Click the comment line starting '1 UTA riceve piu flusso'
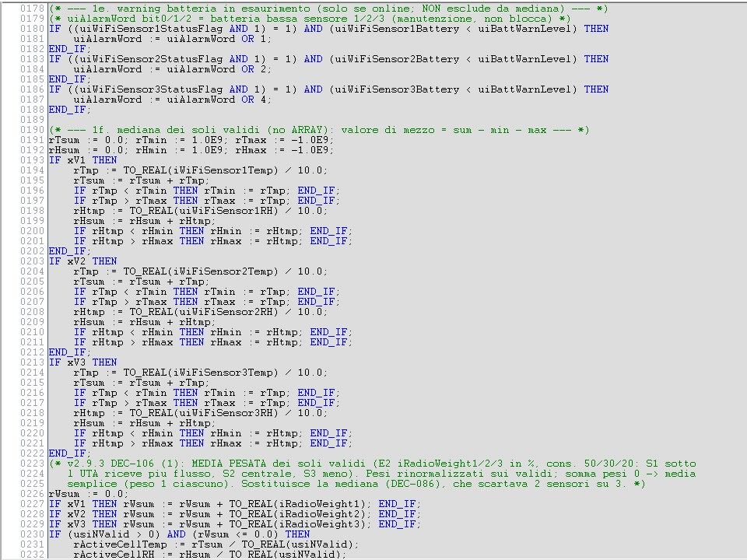 pos(381,474)
